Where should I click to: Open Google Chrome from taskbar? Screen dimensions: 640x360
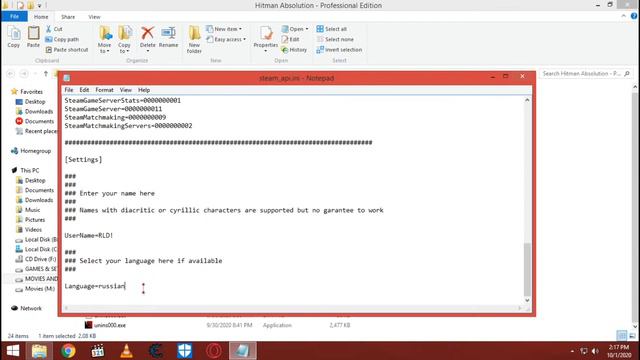[x=68, y=351]
